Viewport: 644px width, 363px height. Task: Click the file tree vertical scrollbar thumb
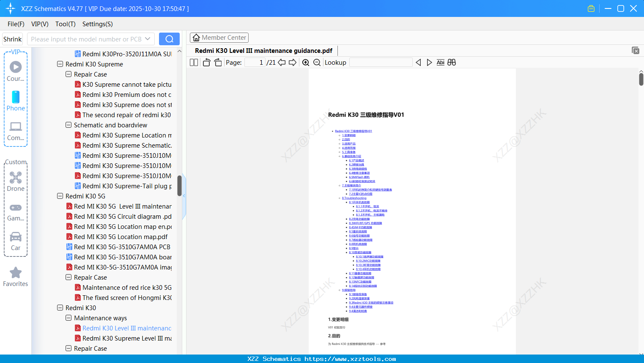(x=179, y=186)
